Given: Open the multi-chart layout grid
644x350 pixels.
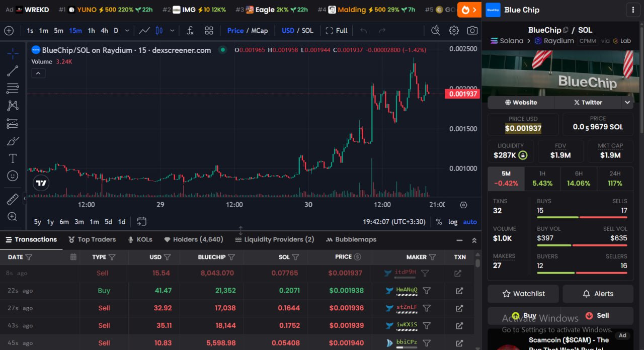Looking at the screenshot, I should 209,31.
